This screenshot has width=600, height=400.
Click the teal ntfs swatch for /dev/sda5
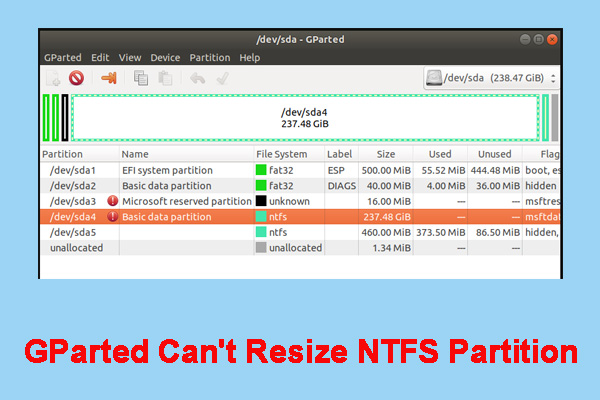coord(261,232)
